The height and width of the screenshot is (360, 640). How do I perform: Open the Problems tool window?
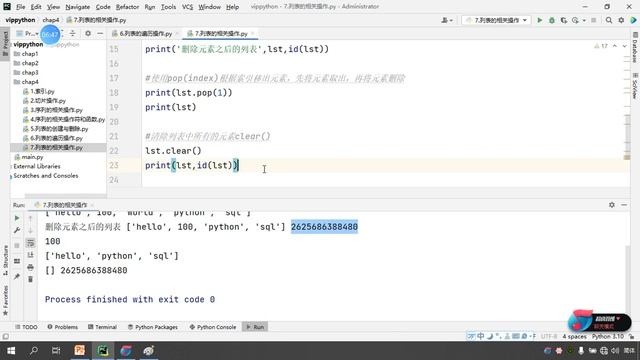pos(62,327)
